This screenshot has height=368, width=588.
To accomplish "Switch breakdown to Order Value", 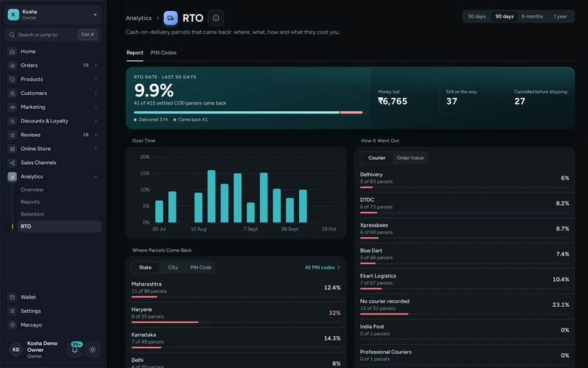I will (x=410, y=158).
